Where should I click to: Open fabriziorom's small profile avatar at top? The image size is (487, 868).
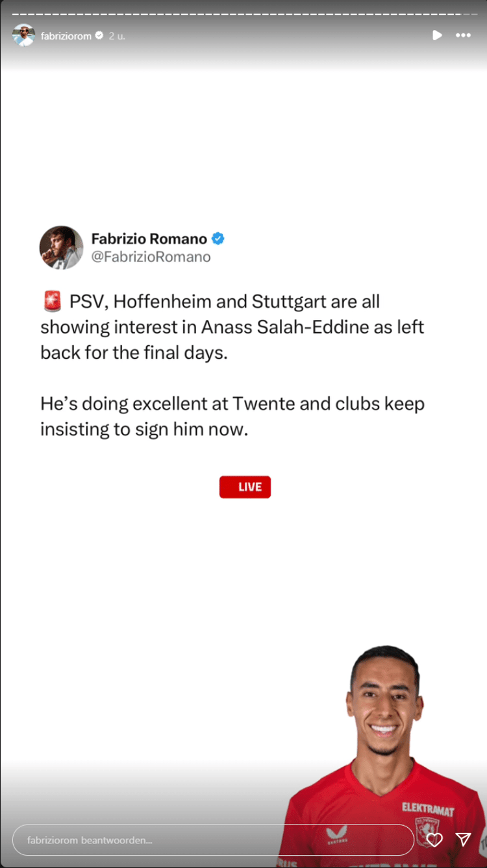(23, 35)
